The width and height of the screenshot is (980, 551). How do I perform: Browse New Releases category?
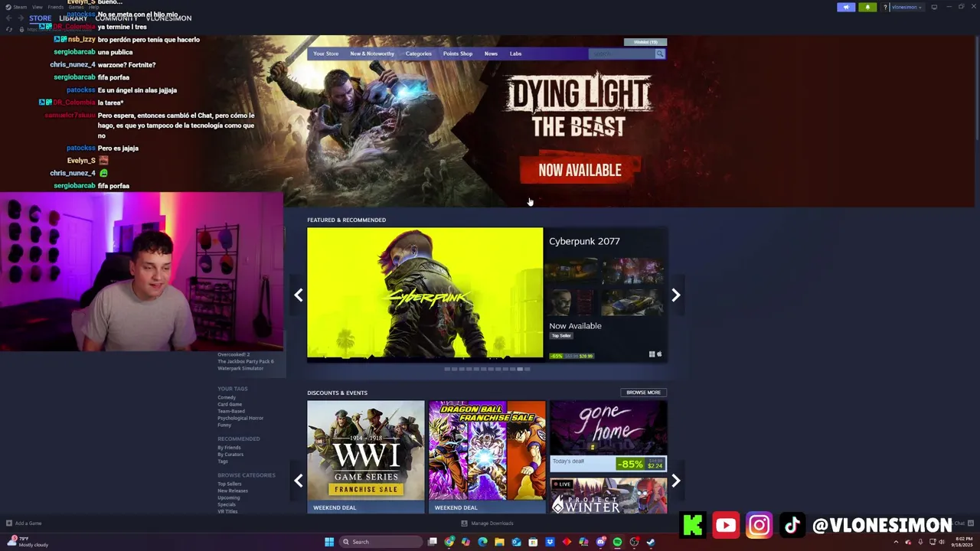(233, 491)
